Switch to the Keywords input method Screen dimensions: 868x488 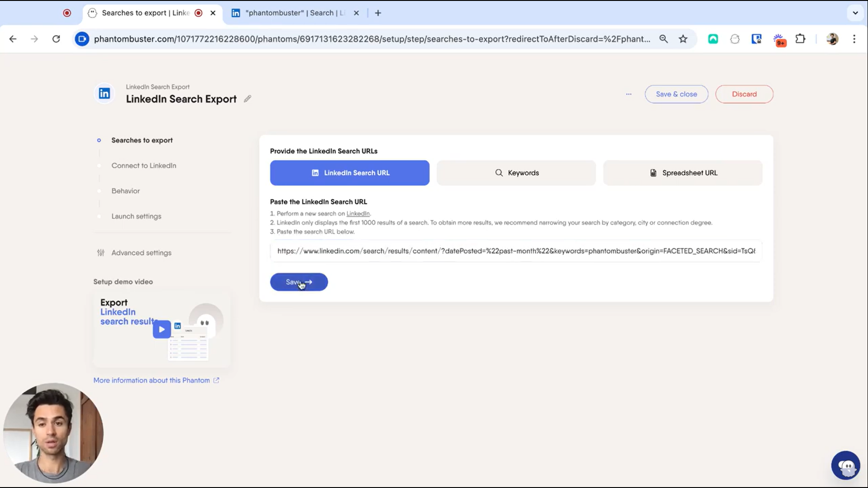[x=516, y=172]
